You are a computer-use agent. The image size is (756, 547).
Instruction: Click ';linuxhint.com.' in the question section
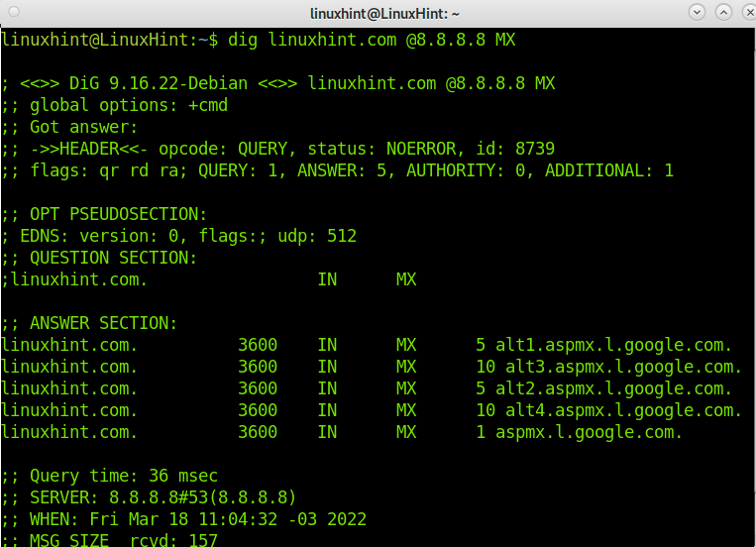point(74,279)
